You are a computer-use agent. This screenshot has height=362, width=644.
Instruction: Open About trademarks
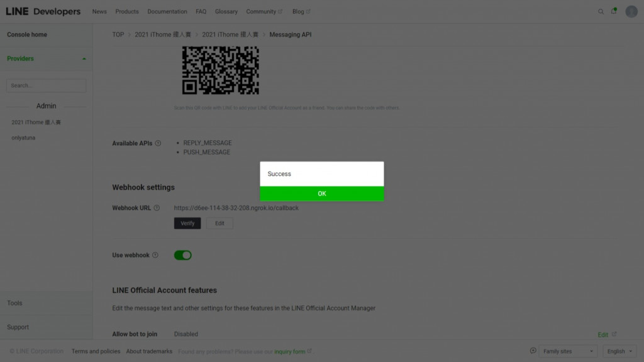coord(149,351)
